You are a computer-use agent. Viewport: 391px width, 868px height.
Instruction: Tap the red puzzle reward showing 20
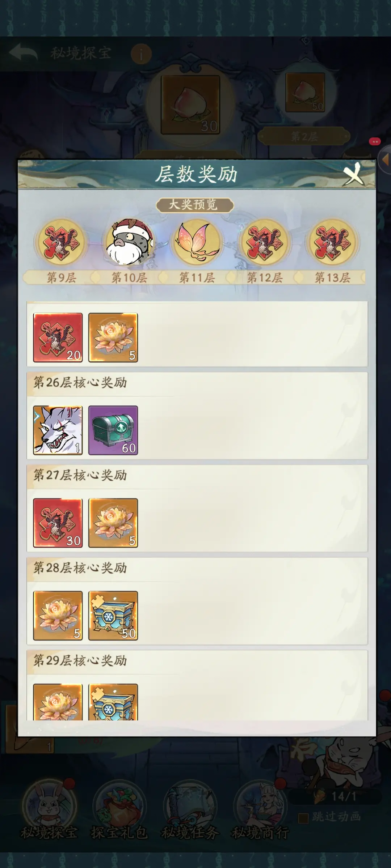click(x=58, y=337)
